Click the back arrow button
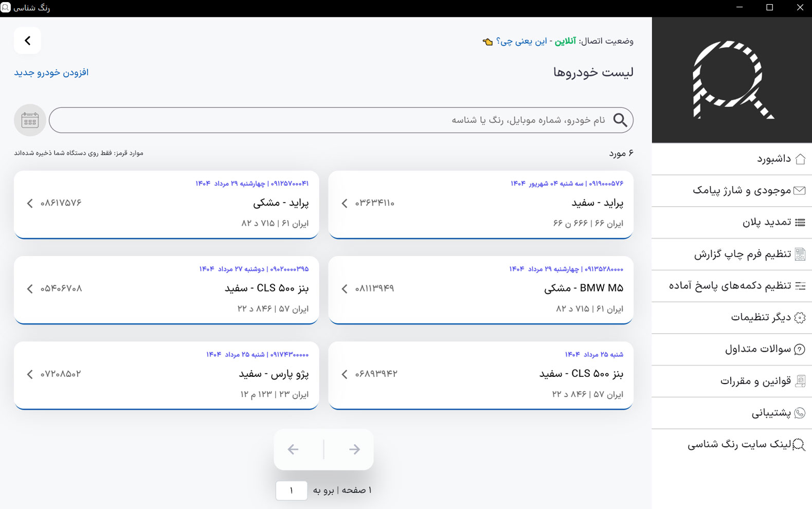The image size is (812, 509). coord(27,41)
